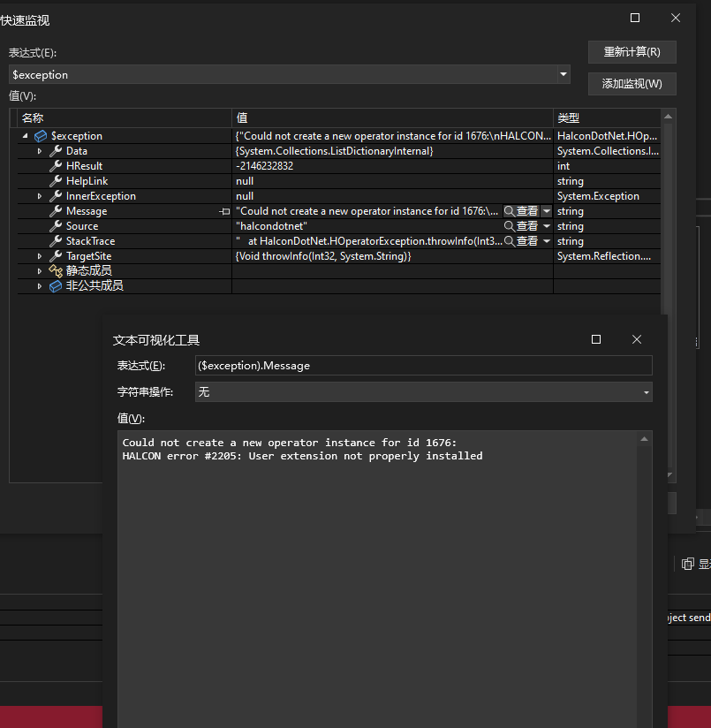Open visualizer dropdown arrow on Message row
711x728 pixels.
[x=547, y=211]
